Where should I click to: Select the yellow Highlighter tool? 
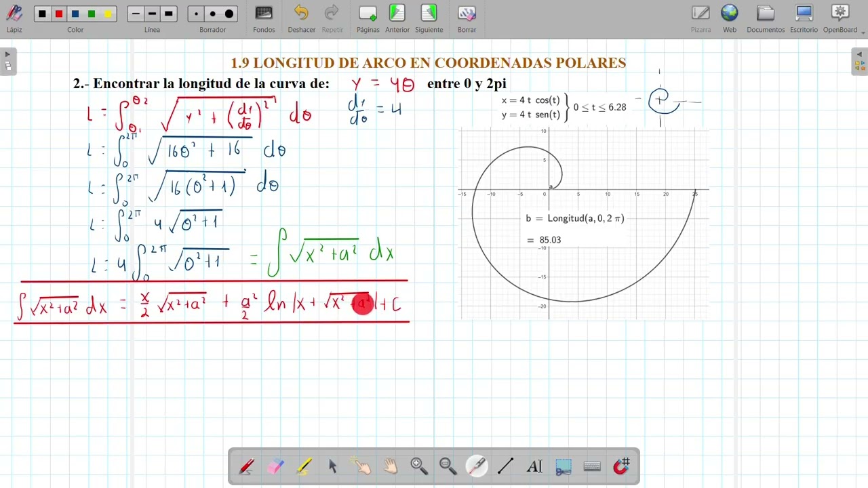[304, 466]
